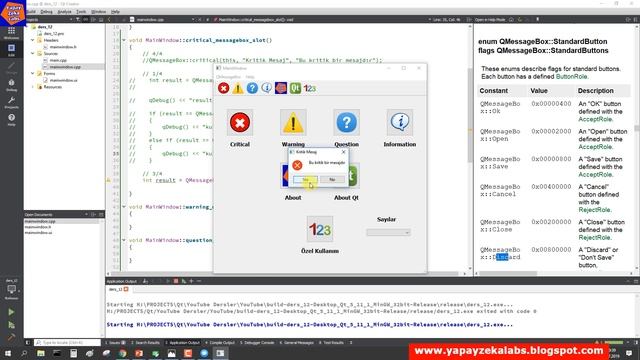Open the Help menu in MainWindow app
The height and width of the screenshot is (360, 640).
pyautogui.click(x=250, y=77)
